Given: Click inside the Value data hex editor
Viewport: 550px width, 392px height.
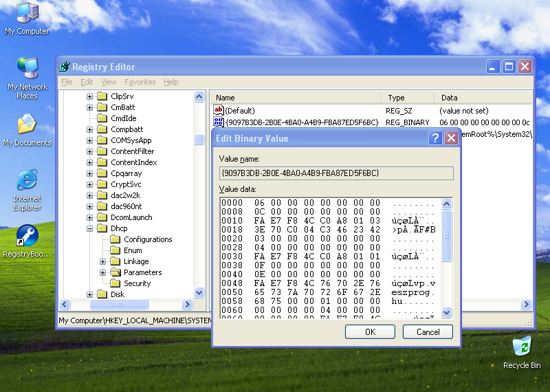Looking at the screenshot, I should tap(330, 258).
